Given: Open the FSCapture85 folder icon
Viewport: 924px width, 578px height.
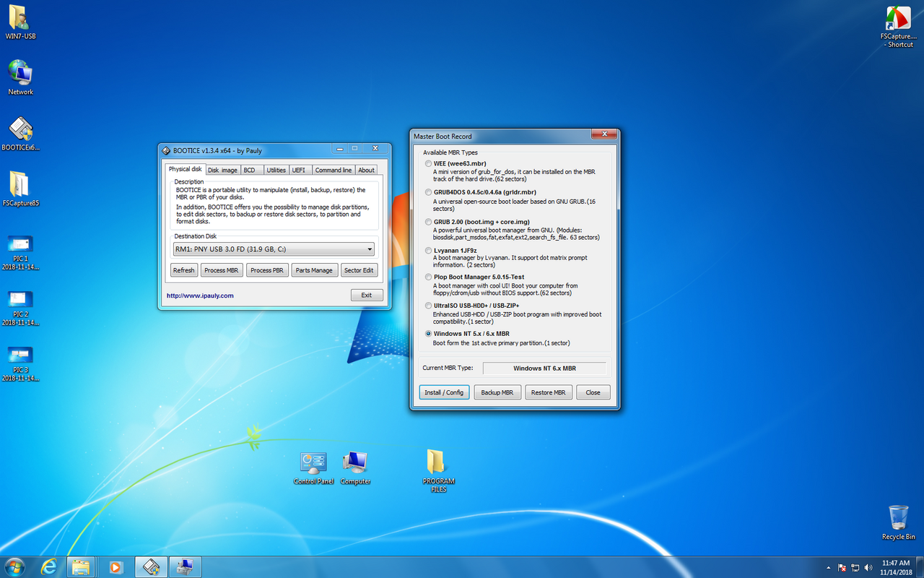Looking at the screenshot, I should (20, 189).
